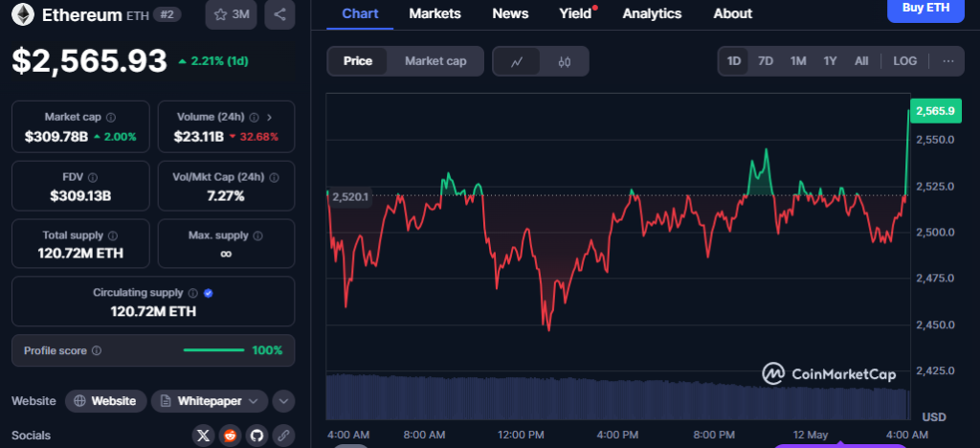Open the Markets tab
The width and height of the screenshot is (980, 448).
pyautogui.click(x=435, y=13)
